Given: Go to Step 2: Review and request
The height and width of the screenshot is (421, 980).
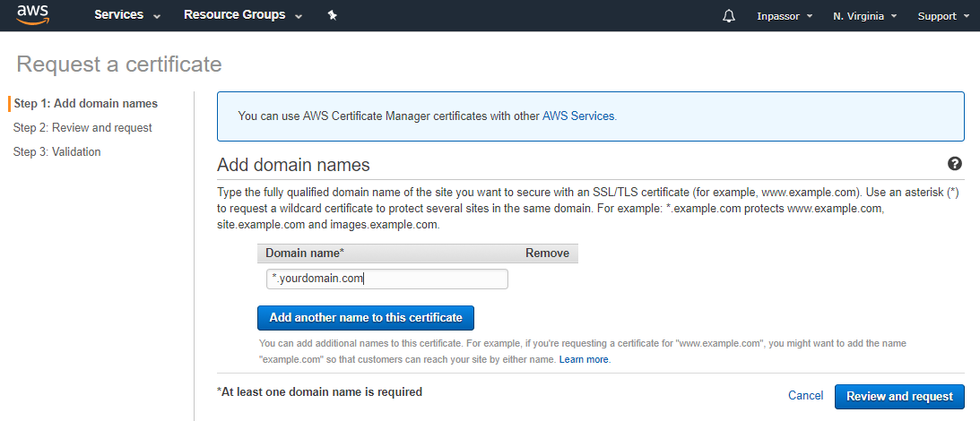Looking at the screenshot, I should click(x=82, y=128).
